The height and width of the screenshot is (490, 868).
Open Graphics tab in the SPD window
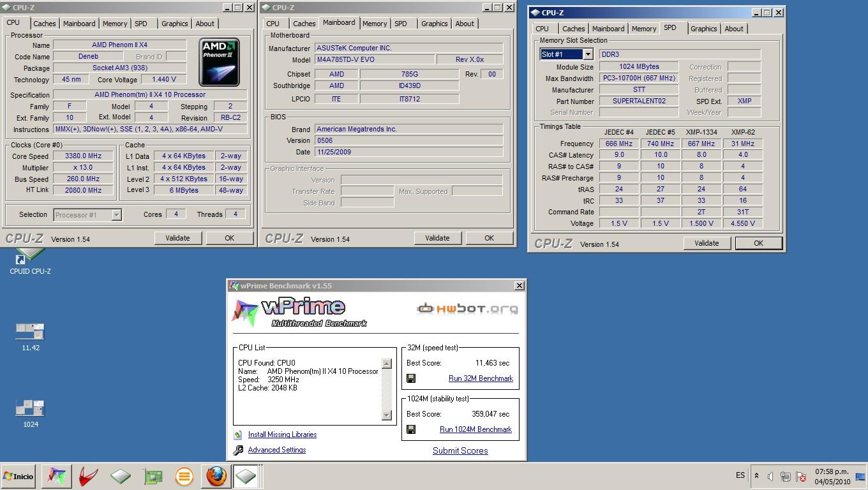coord(703,29)
